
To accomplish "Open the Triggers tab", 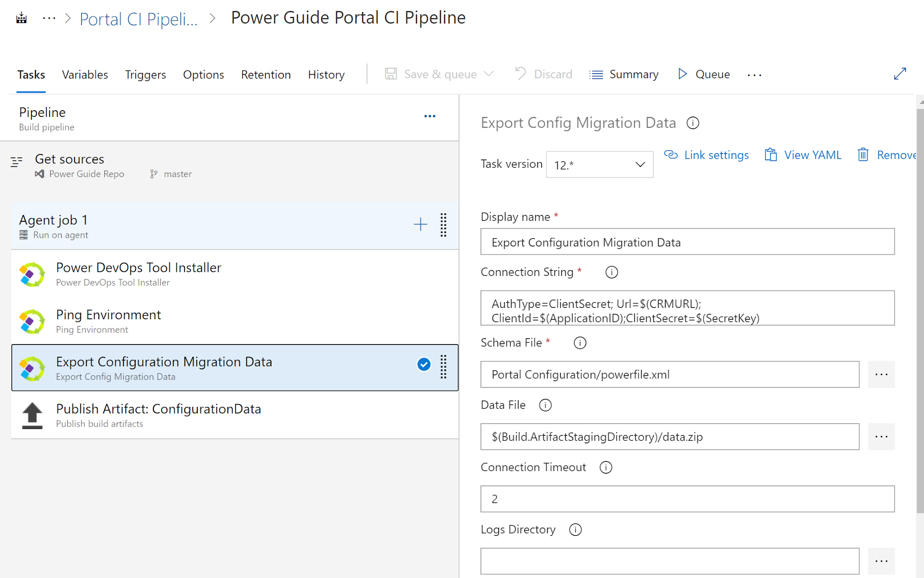I will coord(145,75).
